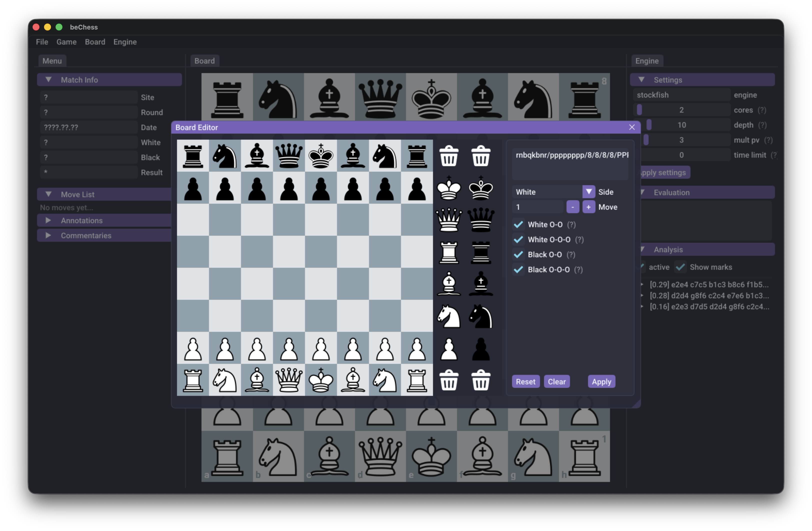Click the top-left trash can icon
Image resolution: width=812 pixels, height=531 pixels.
449,156
